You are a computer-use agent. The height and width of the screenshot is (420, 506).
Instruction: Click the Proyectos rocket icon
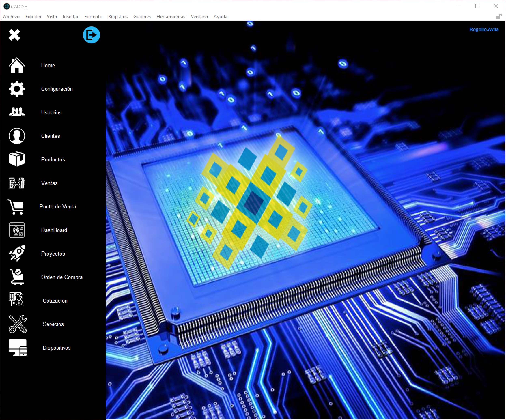(x=17, y=253)
